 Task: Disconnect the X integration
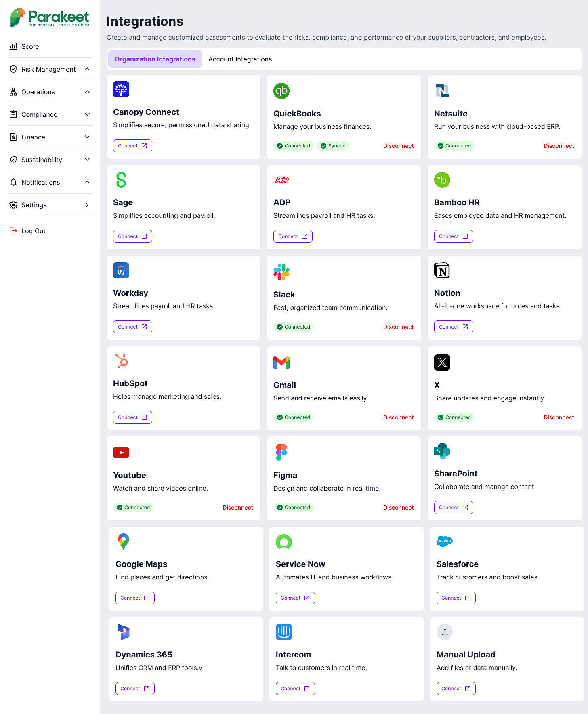tap(559, 417)
